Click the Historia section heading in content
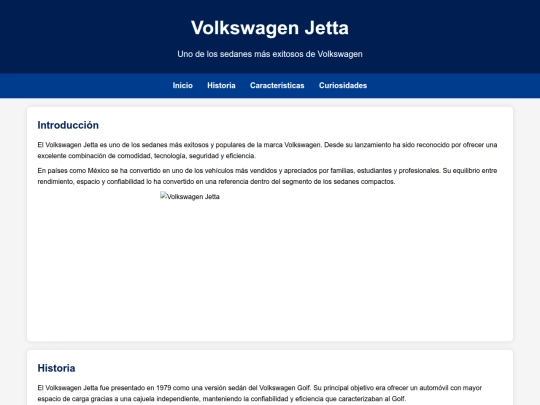Viewport: 540px width, 405px height. (56, 368)
